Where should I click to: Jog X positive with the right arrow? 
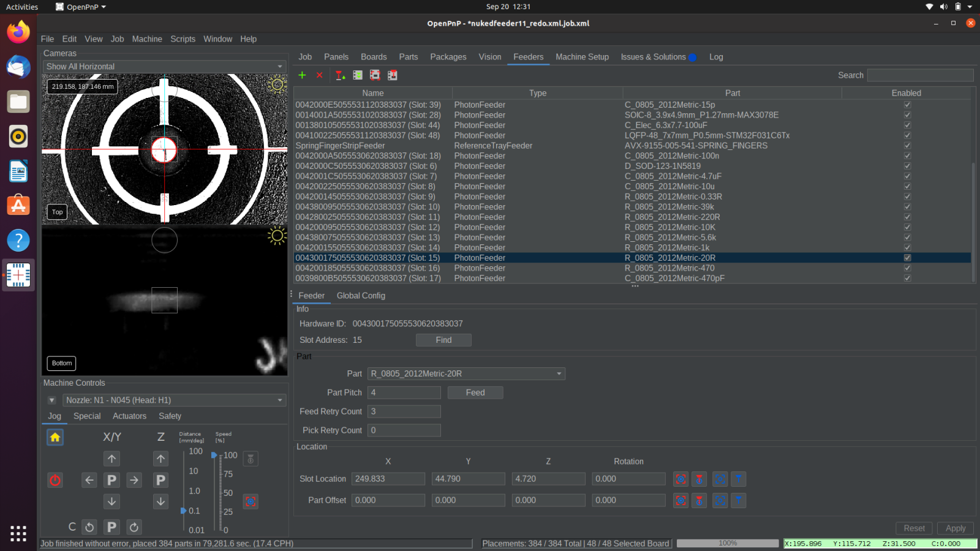(134, 480)
